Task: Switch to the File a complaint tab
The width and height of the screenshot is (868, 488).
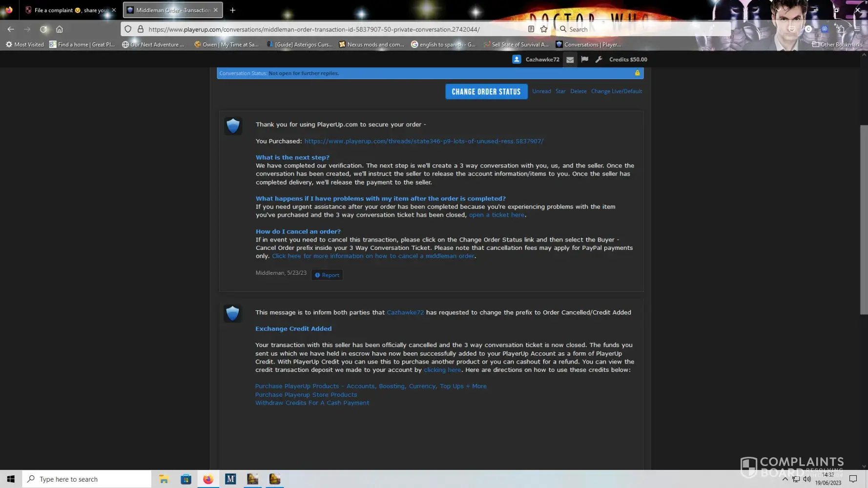Action: pos(70,10)
